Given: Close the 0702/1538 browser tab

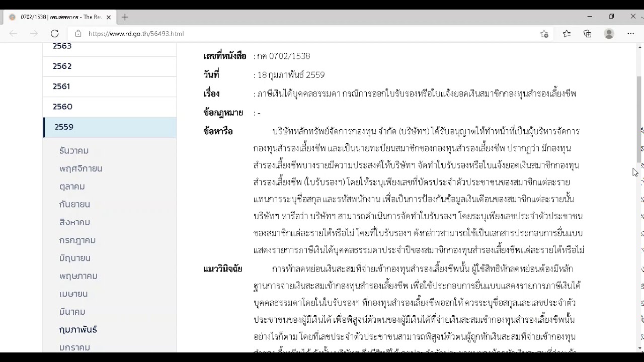Looking at the screenshot, I should point(109,17).
